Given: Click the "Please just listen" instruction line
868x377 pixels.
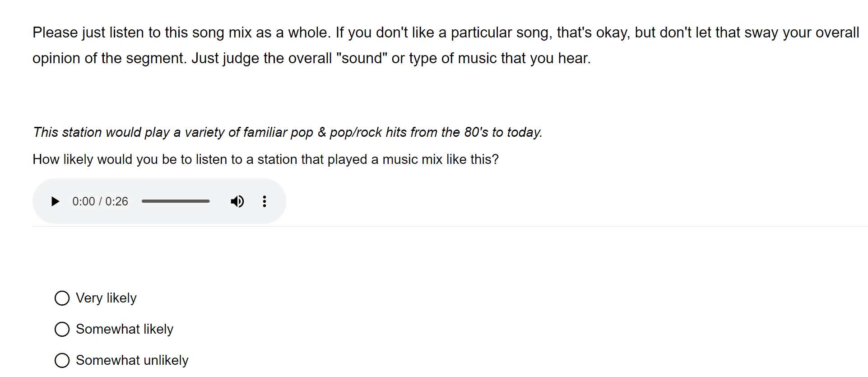Looking at the screenshot, I should coord(446,33).
